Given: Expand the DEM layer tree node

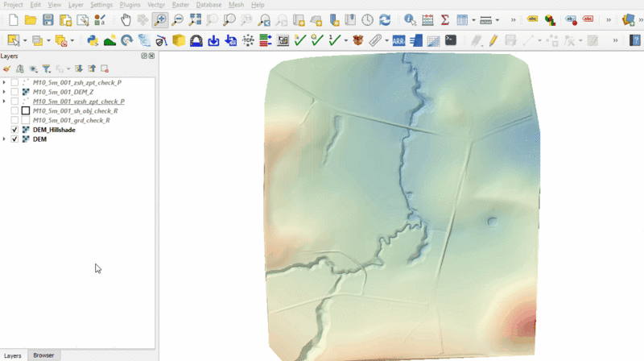Looking at the screenshot, I should [x=5, y=139].
